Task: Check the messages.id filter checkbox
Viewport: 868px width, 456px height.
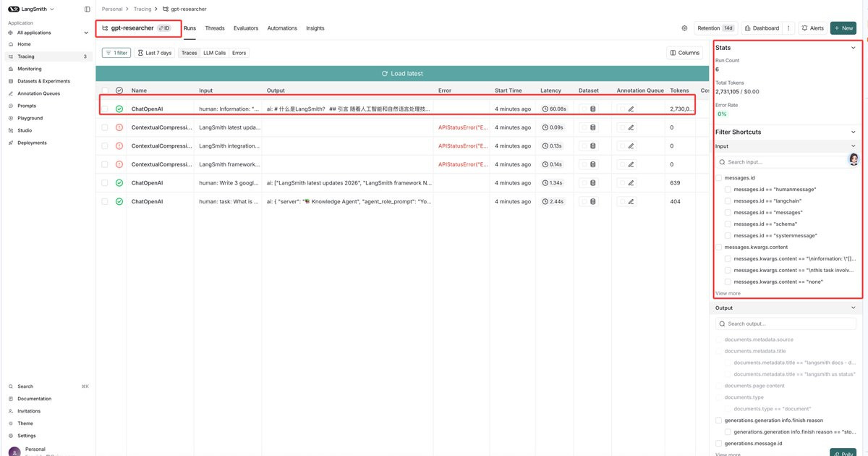Action: (x=718, y=177)
